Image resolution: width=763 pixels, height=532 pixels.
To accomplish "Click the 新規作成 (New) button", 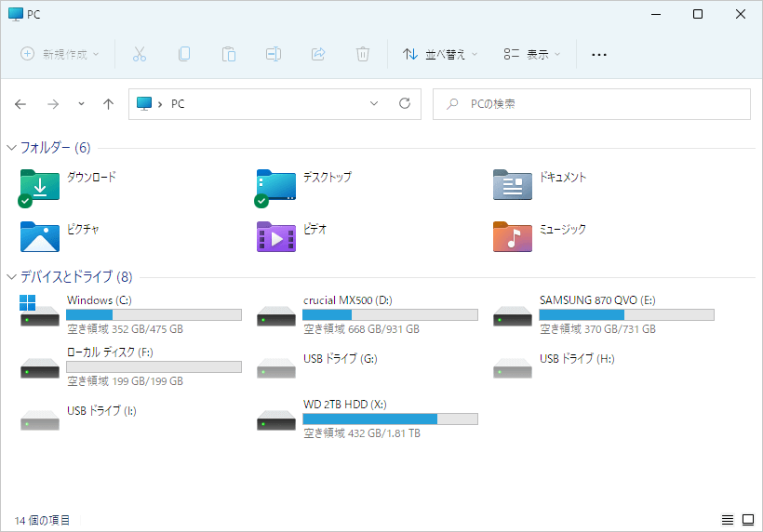I will coord(60,54).
